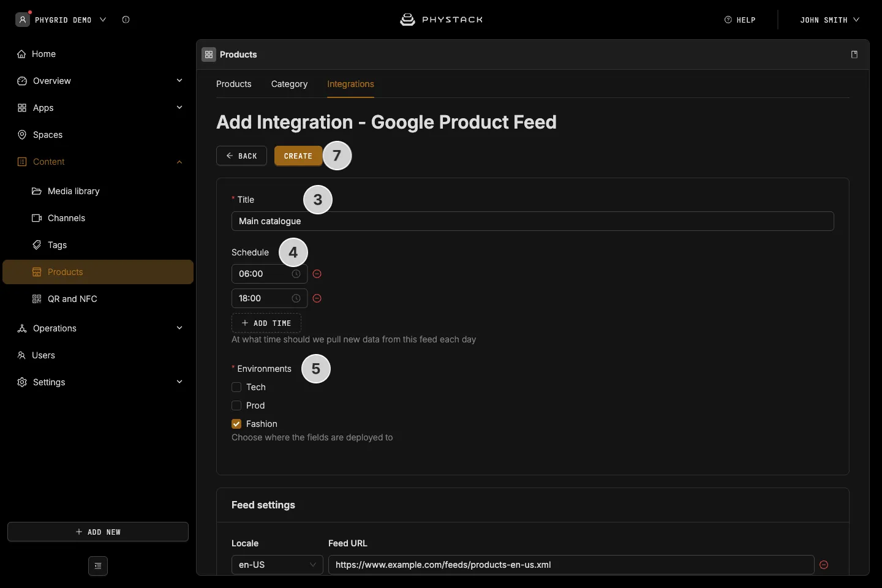
Task: Click the Add New button in sidebar
Action: pos(98,532)
